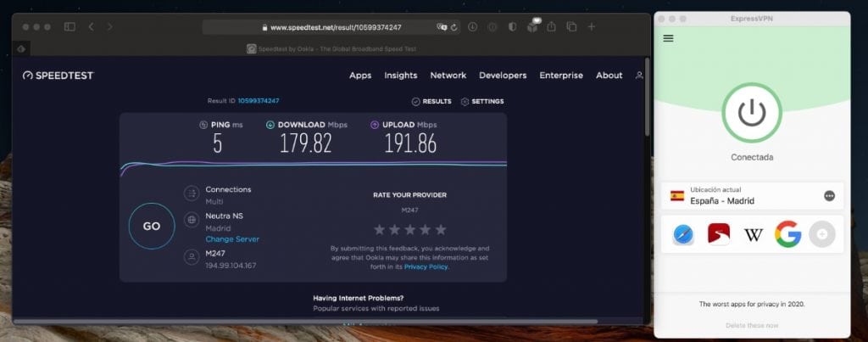This screenshot has height=342, width=868.
Task: Launch Google shortcut in ExpressVPN
Action: [x=787, y=234]
